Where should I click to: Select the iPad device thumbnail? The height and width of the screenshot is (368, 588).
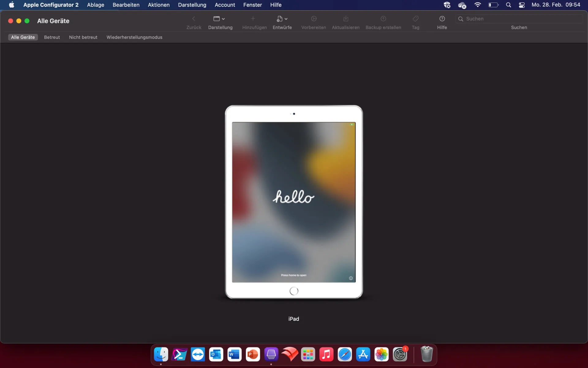point(294,202)
